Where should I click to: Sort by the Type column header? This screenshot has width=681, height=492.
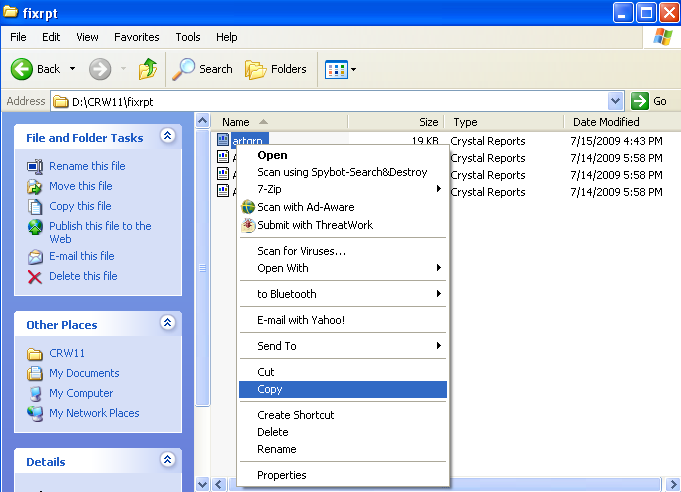click(x=504, y=122)
